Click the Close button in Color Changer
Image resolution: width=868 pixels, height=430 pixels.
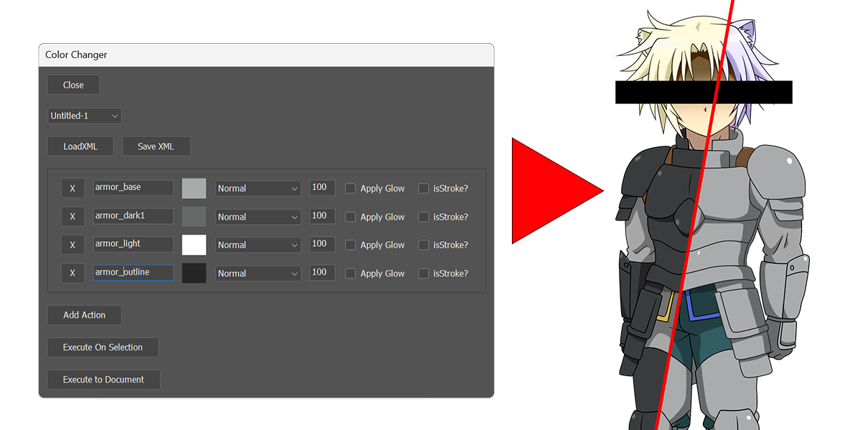coord(73,84)
